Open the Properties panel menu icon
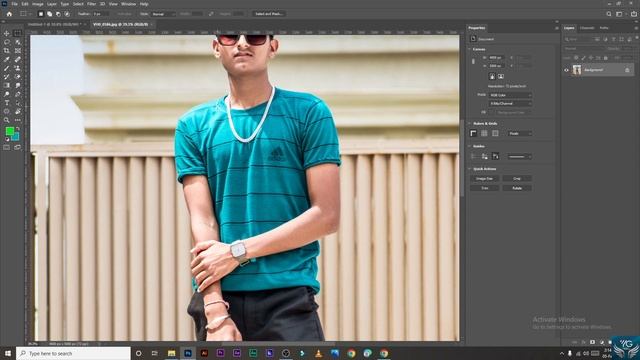The width and height of the screenshot is (640, 360). [556, 28]
